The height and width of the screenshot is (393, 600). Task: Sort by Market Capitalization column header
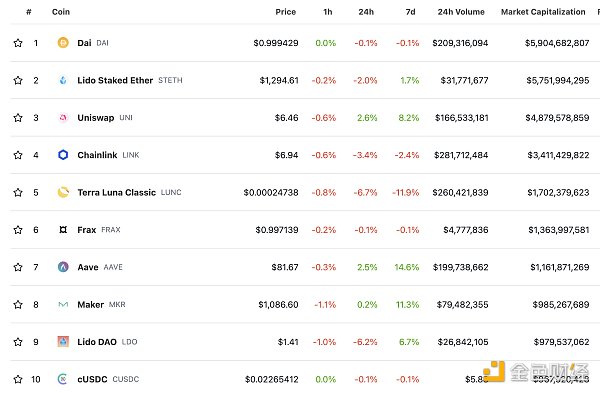[543, 12]
